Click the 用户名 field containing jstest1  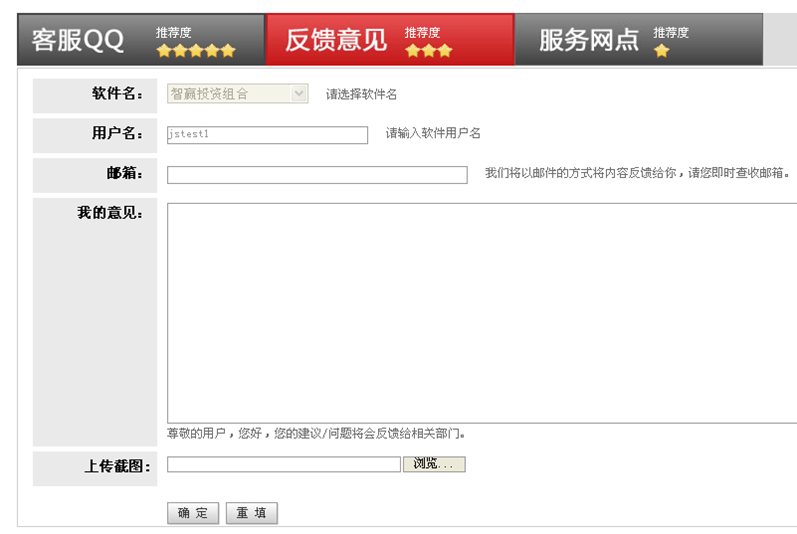(x=267, y=135)
